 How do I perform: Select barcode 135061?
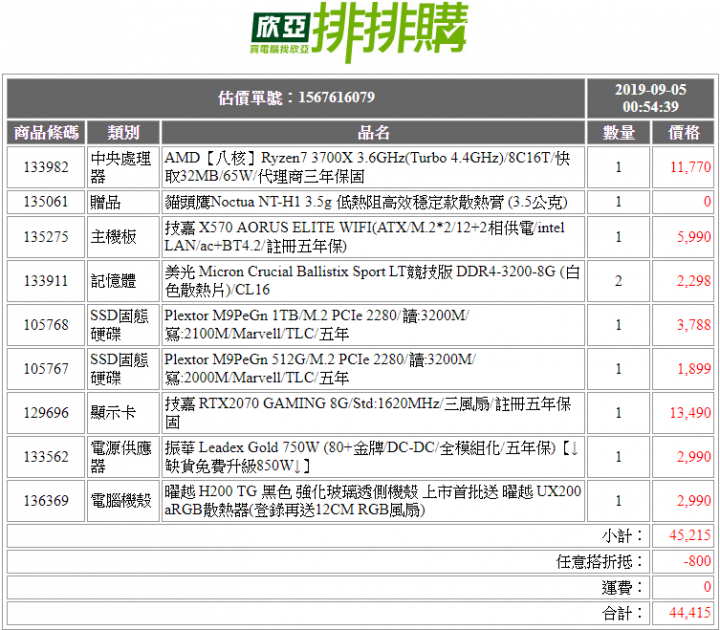coord(46,202)
